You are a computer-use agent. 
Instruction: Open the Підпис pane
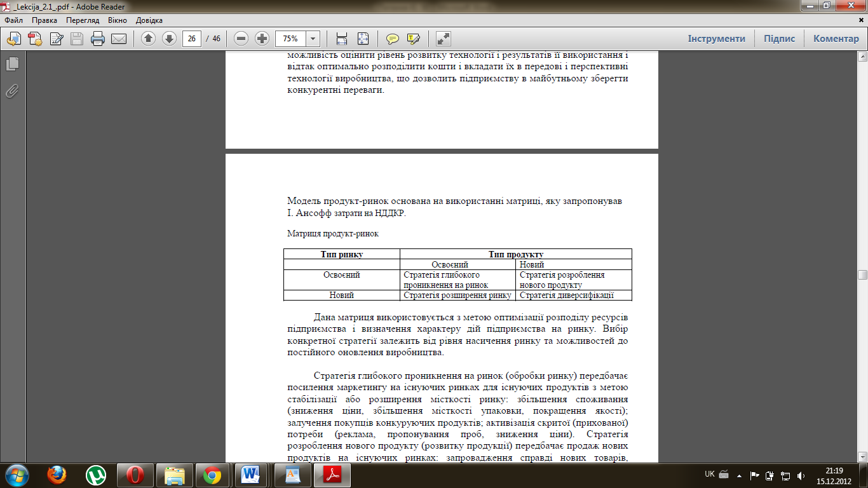coord(779,39)
